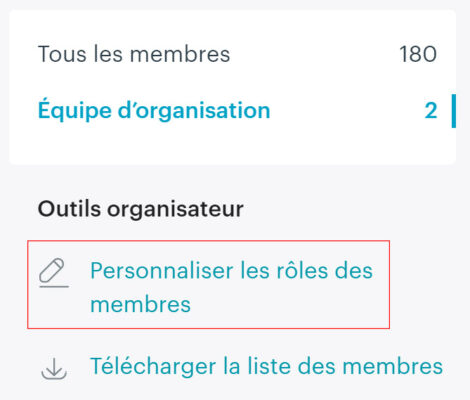Click the Outils organisateur heading
The height and width of the screenshot is (400, 470).
pyautogui.click(x=141, y=210)
